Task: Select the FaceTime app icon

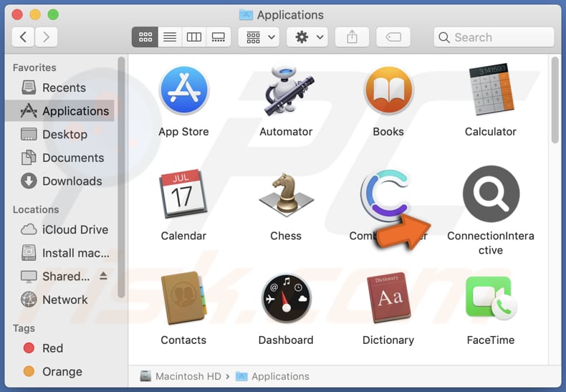Action: point(491,298)
